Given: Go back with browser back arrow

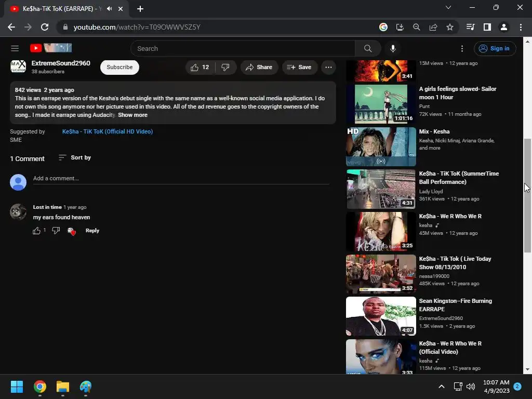Looking at the screenshot, I should [11, 27].
